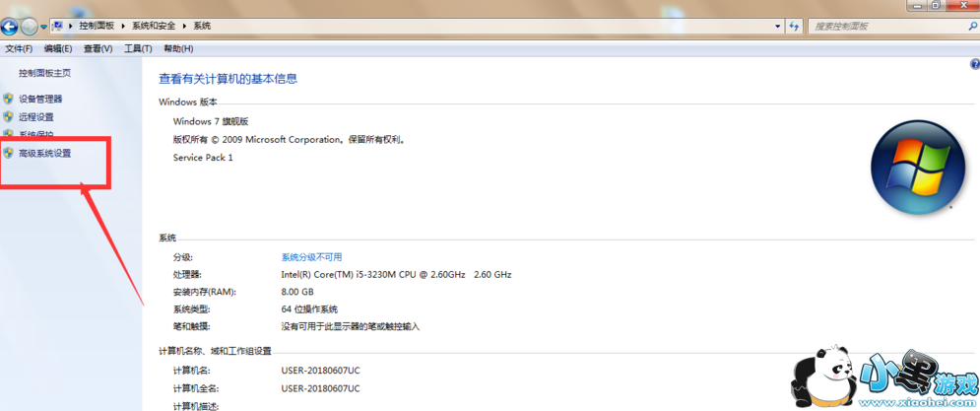Click 系统 in the address breadcrumb
The width and height of the screenshot is (980, 411).
click(202, 26)
